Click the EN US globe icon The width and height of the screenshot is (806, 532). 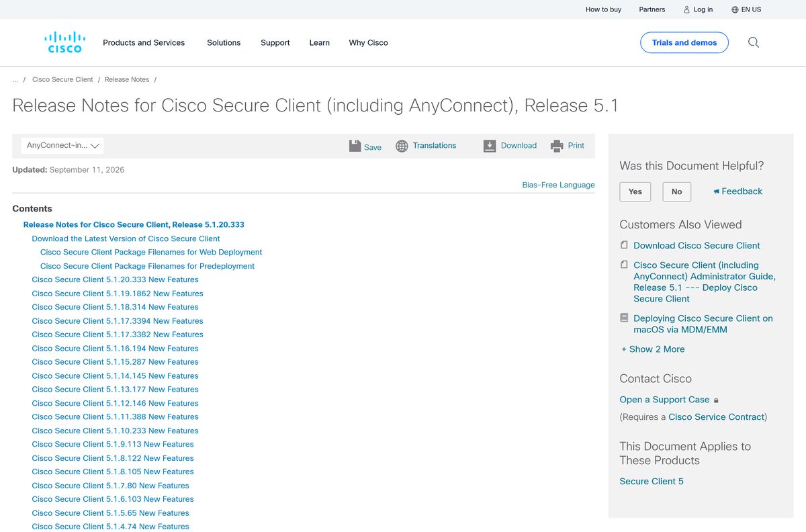pyautogui.click(x=735, y=9)
